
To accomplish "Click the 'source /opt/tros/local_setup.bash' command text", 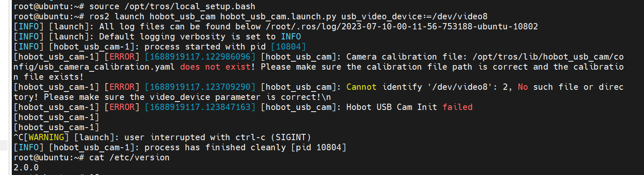I will 172,7.
